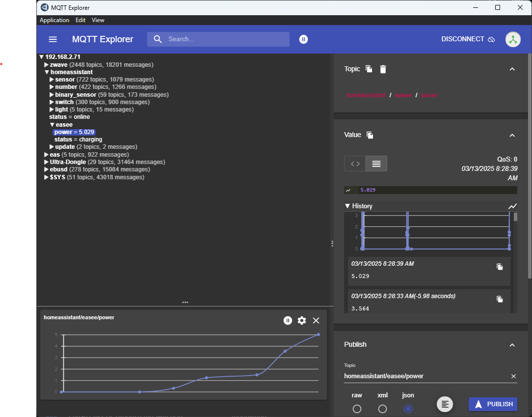
Task: Click the DISCONNECT button
Action: (468, 39)
